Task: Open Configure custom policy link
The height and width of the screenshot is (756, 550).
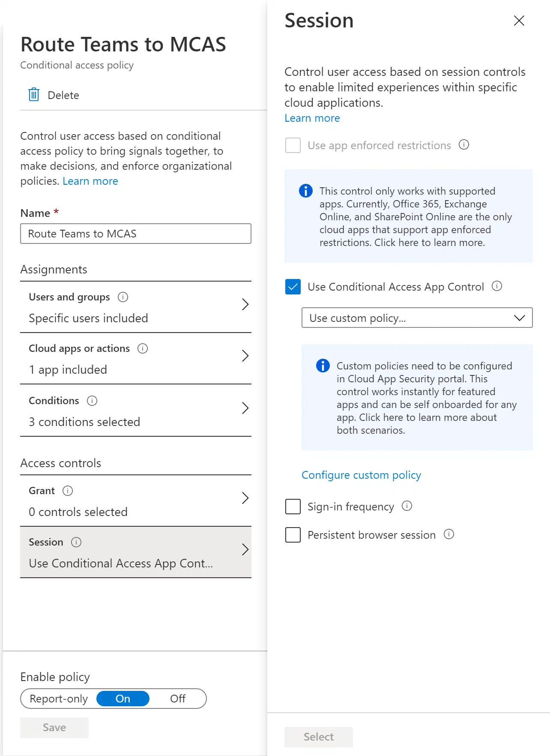Action: pyautogui.click(x=361, y=475)
